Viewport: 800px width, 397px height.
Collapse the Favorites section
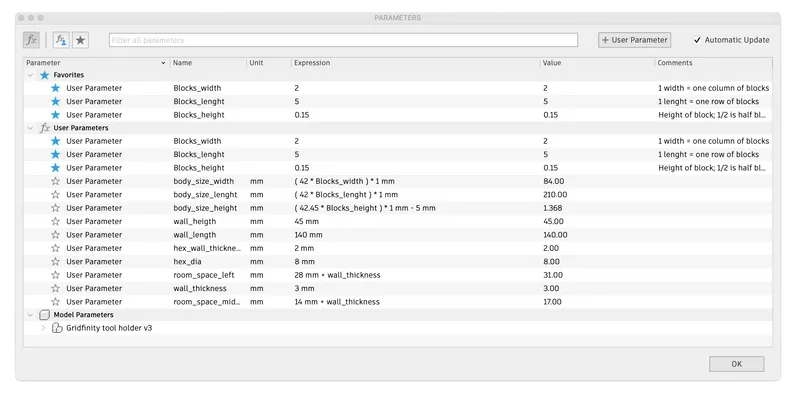pos(30,75)
